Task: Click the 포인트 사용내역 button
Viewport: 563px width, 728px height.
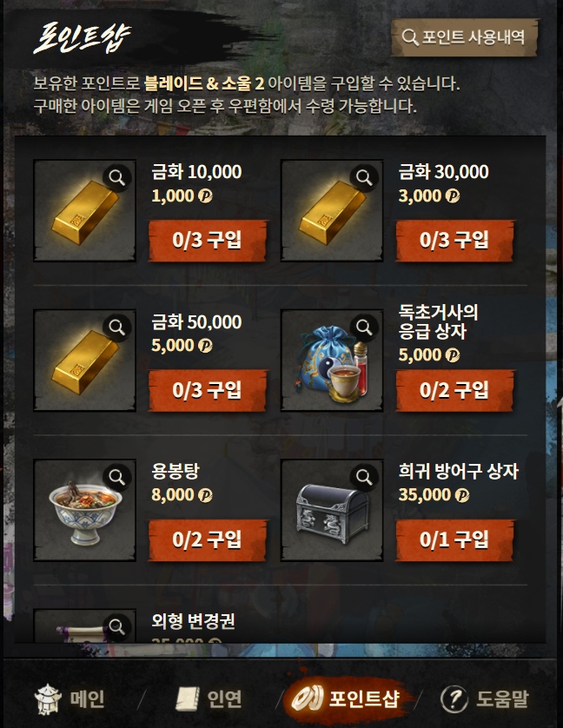Action: tap(464, 37)
